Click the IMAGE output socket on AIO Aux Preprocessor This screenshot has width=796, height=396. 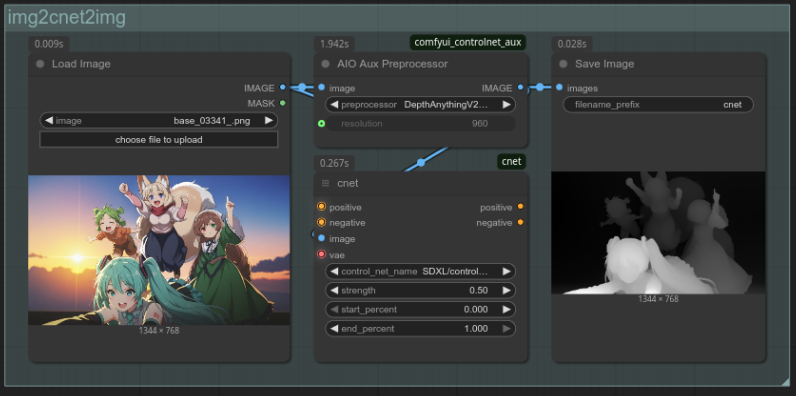520,88
